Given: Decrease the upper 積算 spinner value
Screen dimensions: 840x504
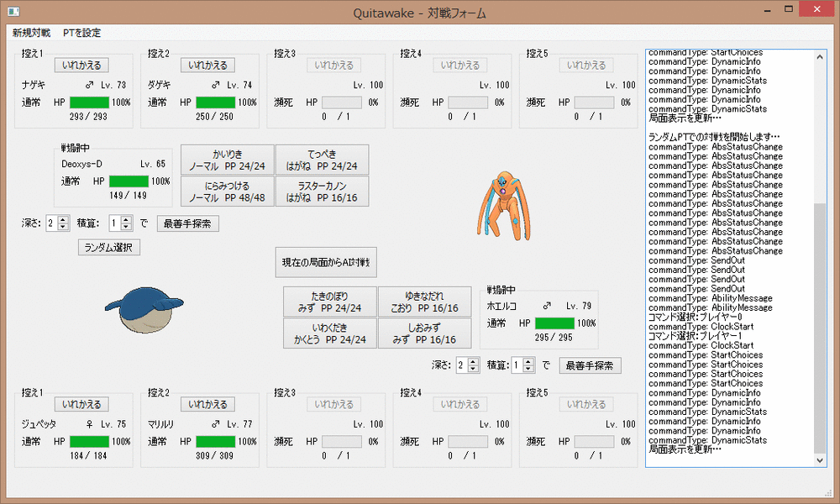Looking at the screenshot, I should pos(127,227).
